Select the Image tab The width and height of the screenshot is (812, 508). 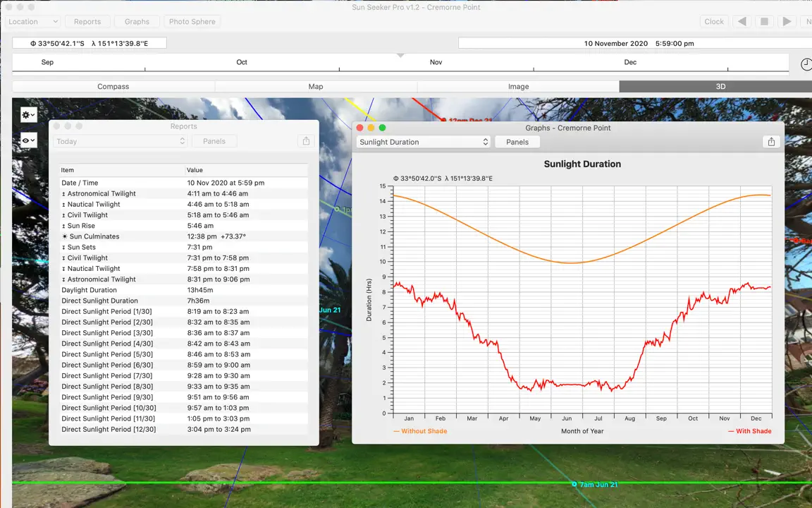coord(518,87)
